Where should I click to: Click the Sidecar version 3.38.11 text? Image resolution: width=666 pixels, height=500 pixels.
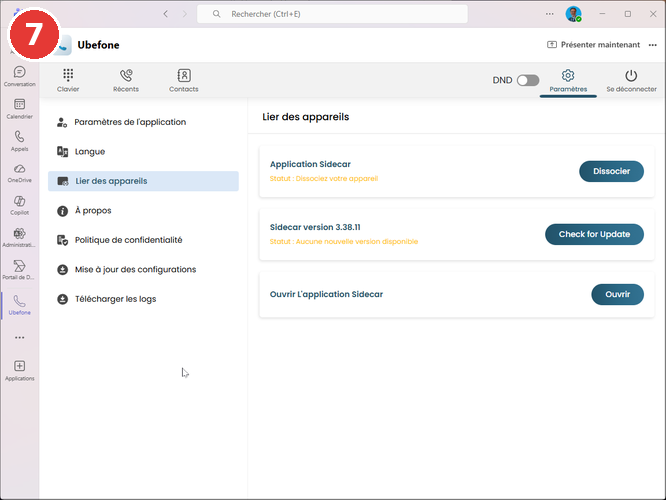click(315, 227)
